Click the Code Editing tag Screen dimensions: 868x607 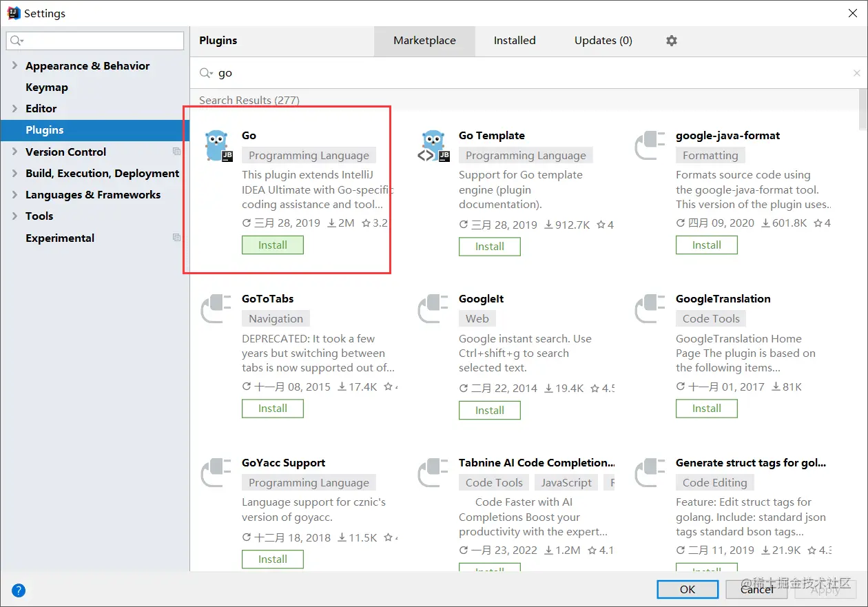coord(715,483)
